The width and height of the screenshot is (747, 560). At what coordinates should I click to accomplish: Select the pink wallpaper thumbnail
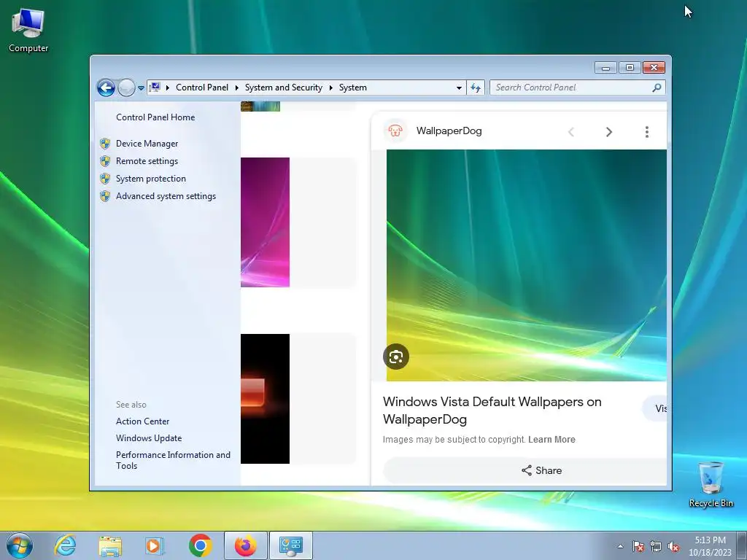[265, 222]
